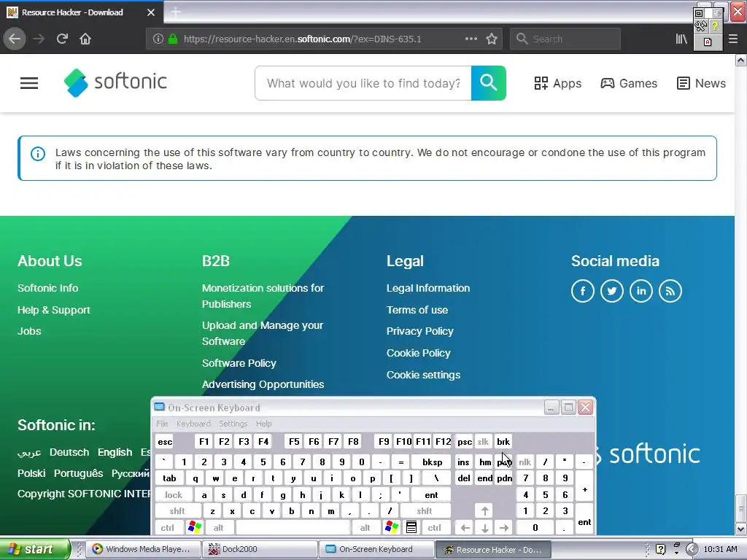Viewport: 747px width, 560px height.
Task: Close the Resource Hacker browser tab
Action: point(150,12)
